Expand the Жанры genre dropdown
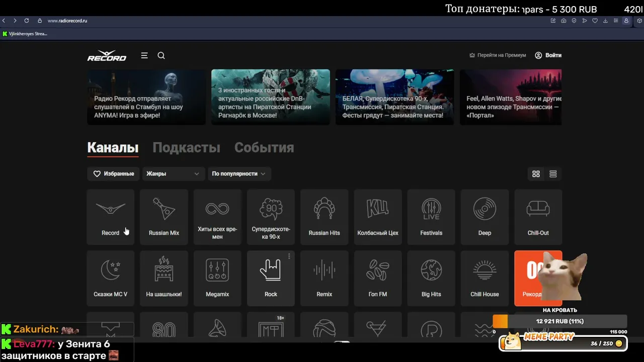Viewport: 644px width, 362px height. tap(174, 173)
